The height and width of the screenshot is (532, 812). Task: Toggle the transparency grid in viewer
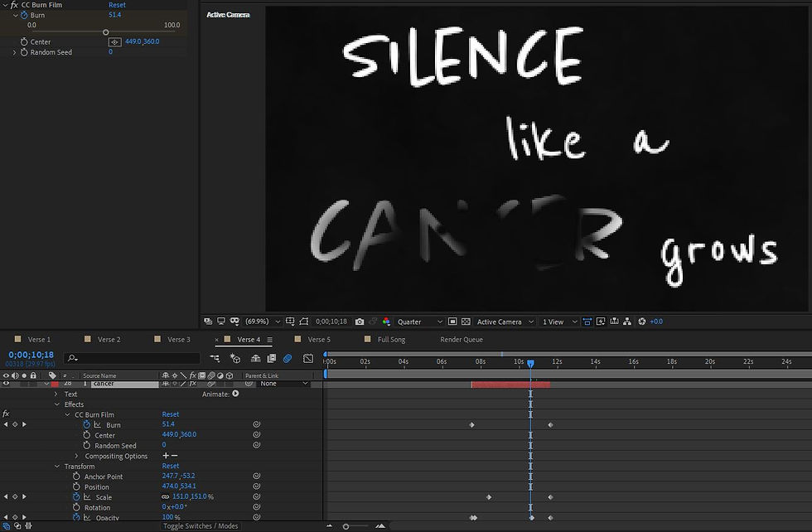(x=466, y=322)
